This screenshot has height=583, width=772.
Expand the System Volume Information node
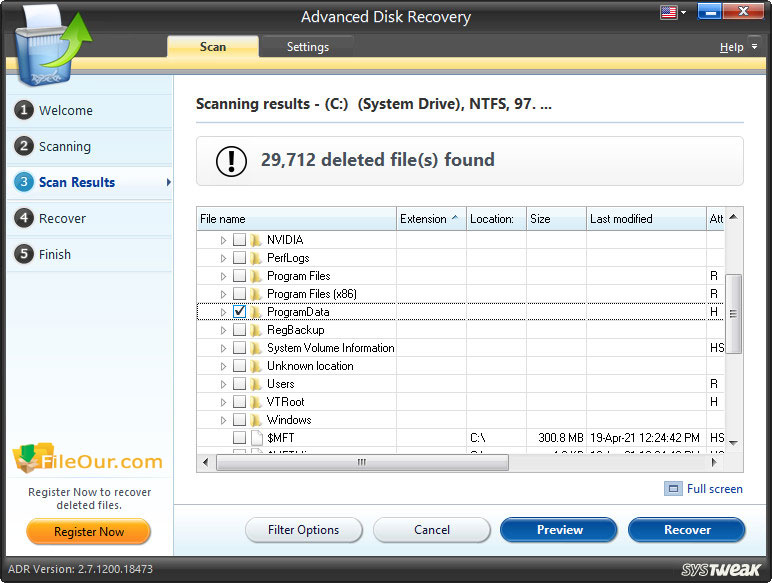(223, 349)
